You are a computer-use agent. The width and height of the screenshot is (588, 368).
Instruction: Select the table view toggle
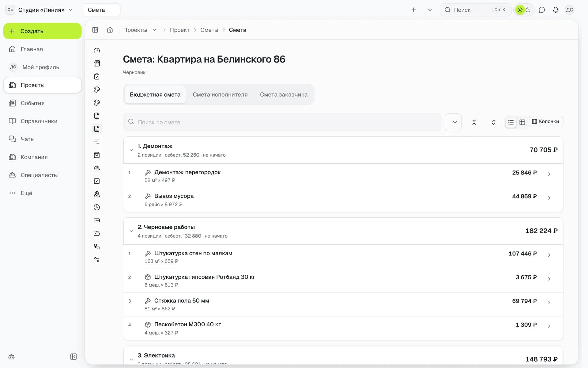click(522, 122)
